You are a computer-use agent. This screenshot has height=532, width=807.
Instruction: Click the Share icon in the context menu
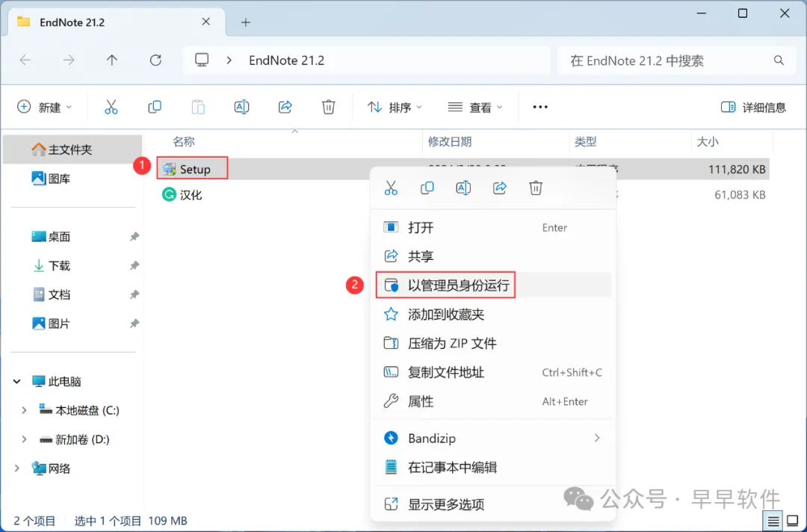click(x=500, y=188)
